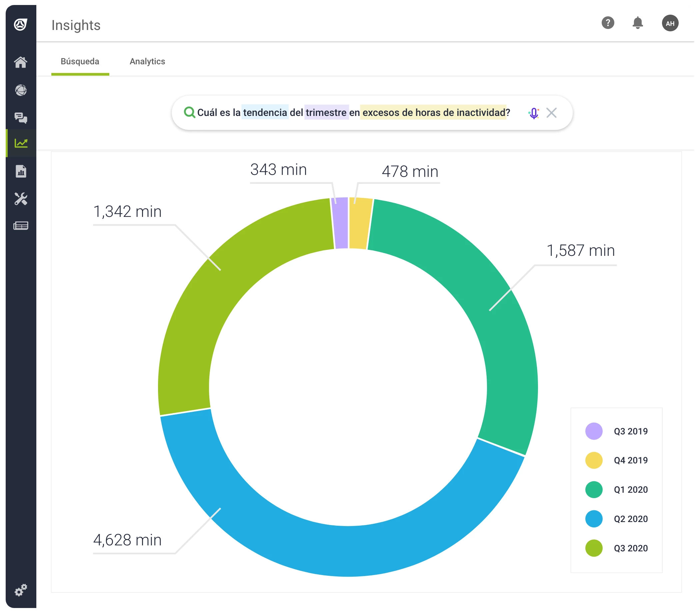Switch to the Búsqueda tab
The height and width of the screenshot is (613, 700).
point(80,62)
